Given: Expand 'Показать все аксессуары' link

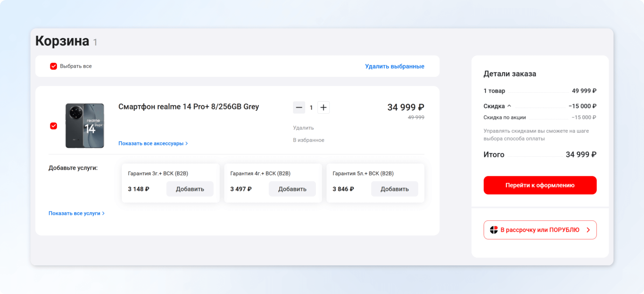Looking at the screenshot, I should (x=153, y=143).
